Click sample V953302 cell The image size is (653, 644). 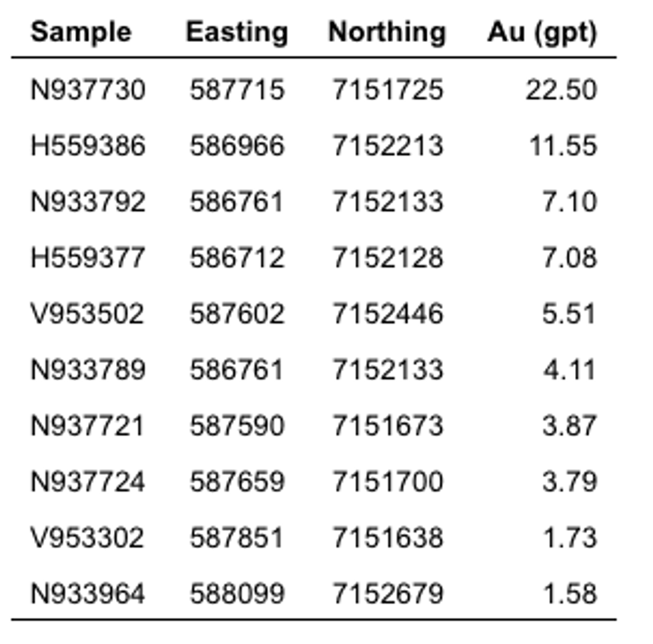[87, 537]
